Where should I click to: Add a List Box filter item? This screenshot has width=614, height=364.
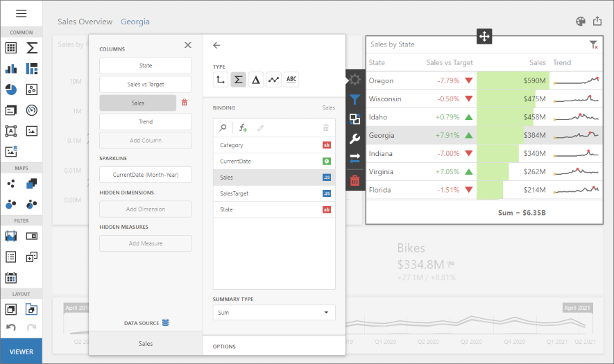click(x=11, y=257)
